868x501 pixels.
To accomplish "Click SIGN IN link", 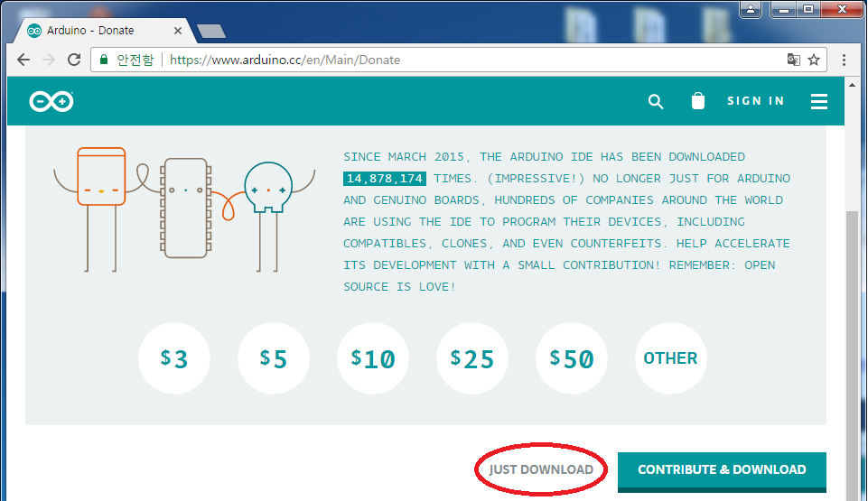I will tap(756, 100).
